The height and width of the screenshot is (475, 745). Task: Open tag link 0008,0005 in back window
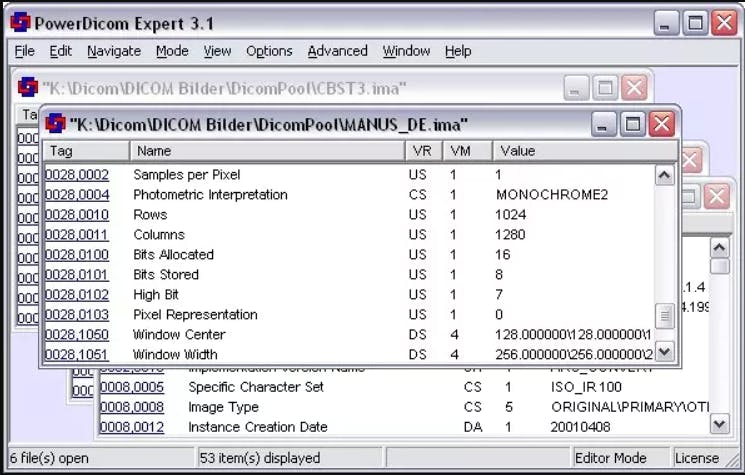[x=132, y=387]
